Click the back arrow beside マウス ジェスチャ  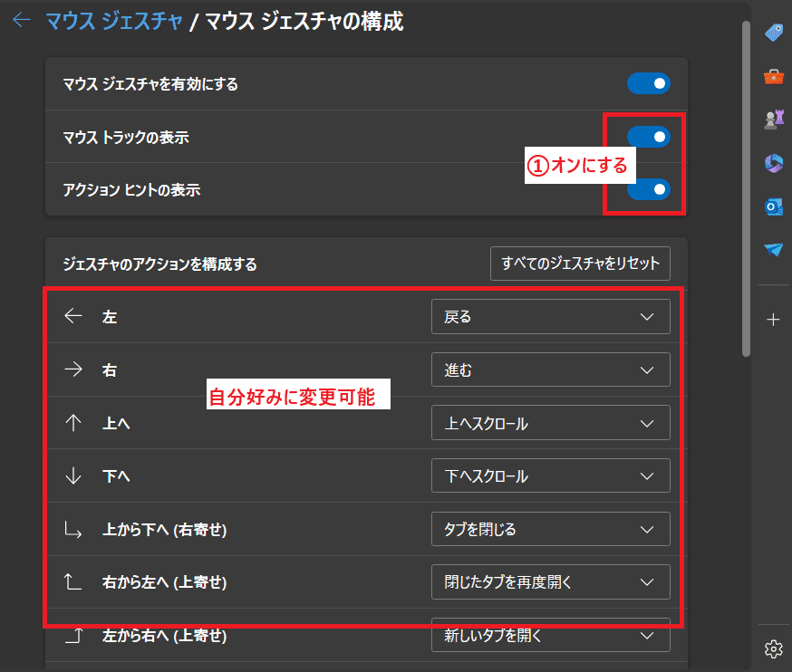(22, 21)
